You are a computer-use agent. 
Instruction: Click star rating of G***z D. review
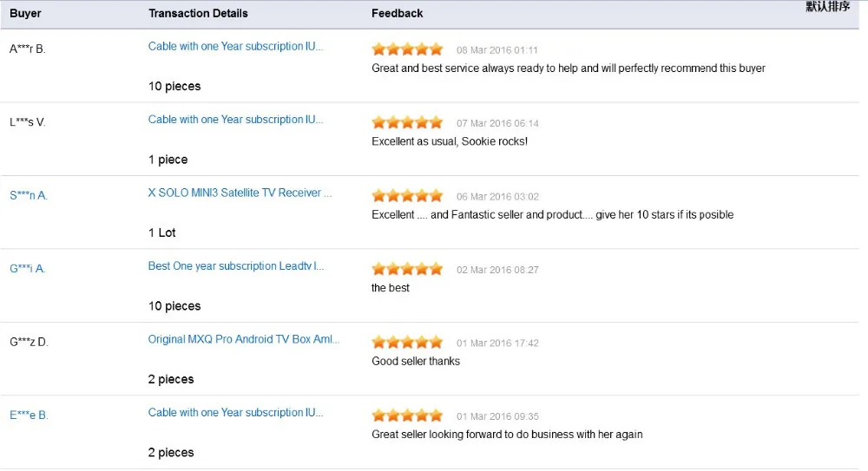click(x=407, y=342)
